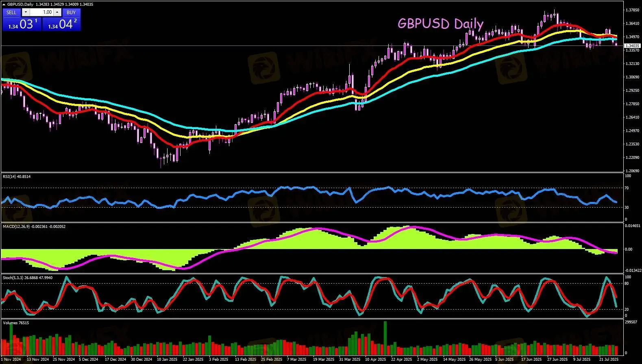Screen dimensions: 642x364
Task: Click the 27 Jun 2025 date on the time axis
Action: pos(557,359)
